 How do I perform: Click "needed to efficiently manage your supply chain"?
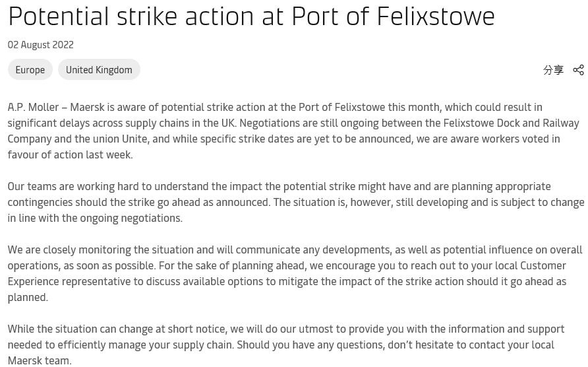coord(120,345)
